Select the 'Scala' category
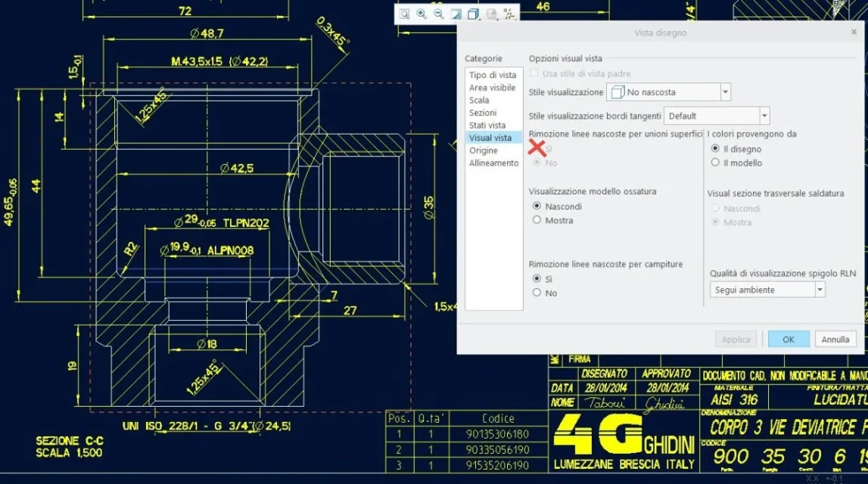This screenshot has height=484, width=868. pyautogui.click(x=479, y=100)
